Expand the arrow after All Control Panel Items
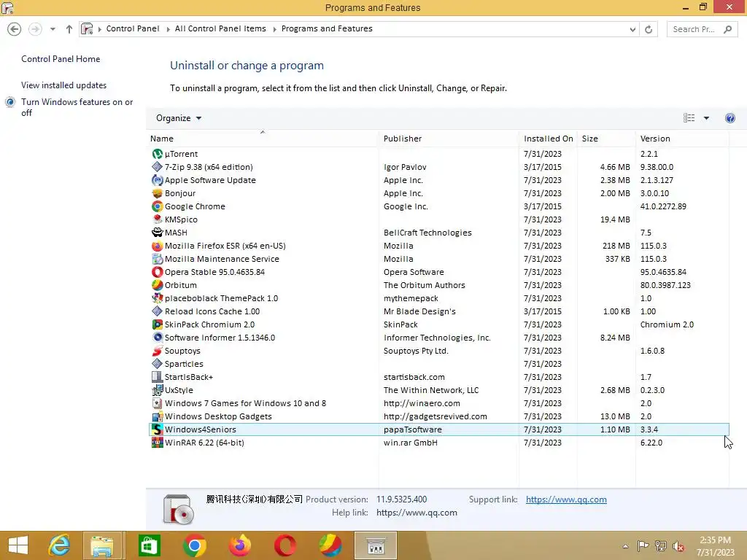This screenshot has width=747, height=560. pyautogui.click(x=274, y=29)
